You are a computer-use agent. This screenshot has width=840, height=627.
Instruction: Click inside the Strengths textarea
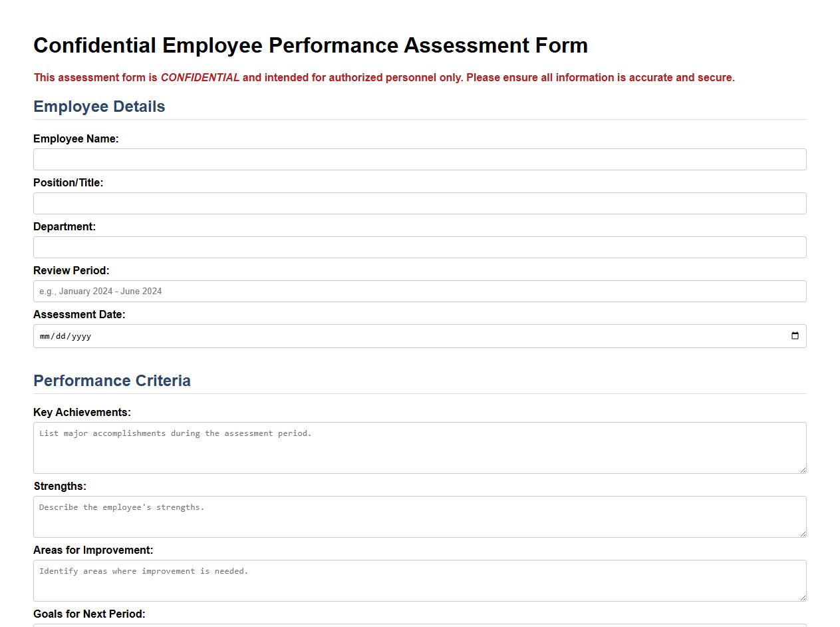point(419,516)
